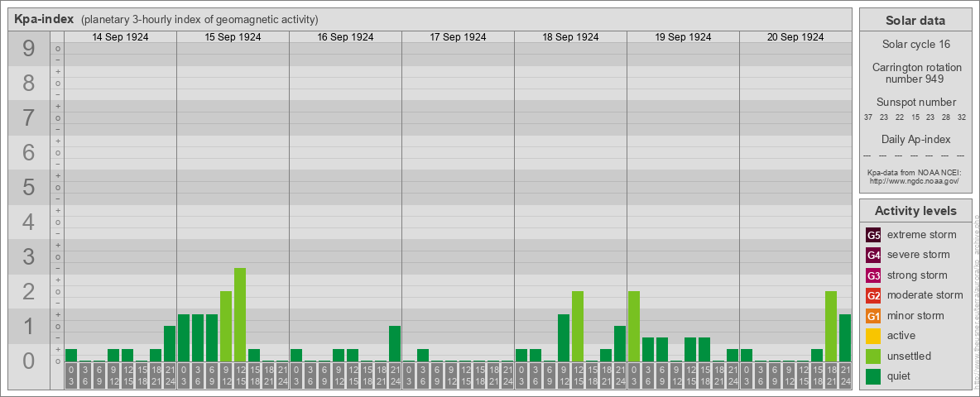Viewport: 980px width, 397px height.
Task: Click the Kpa-index chart title
Action: (x=44, y=19)
